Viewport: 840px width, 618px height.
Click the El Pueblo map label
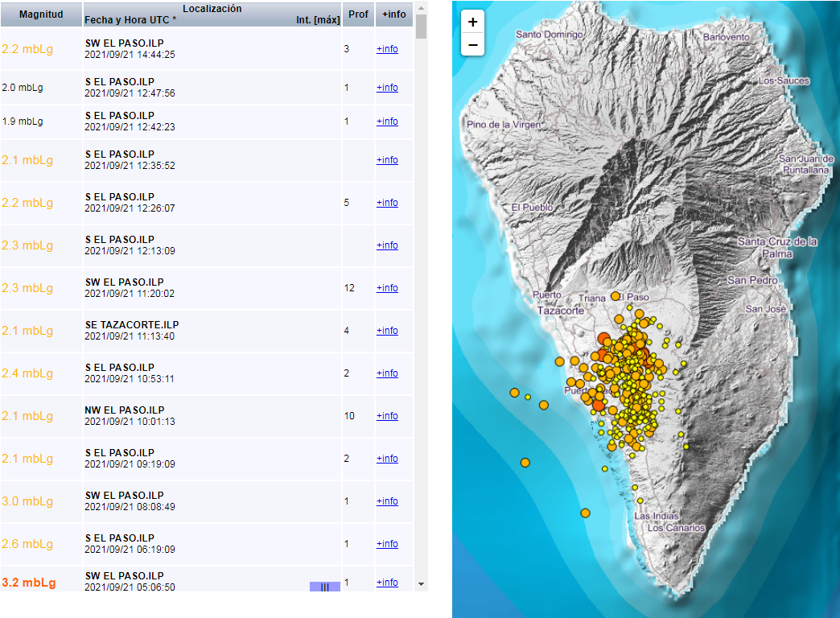[x=532, y=208]
